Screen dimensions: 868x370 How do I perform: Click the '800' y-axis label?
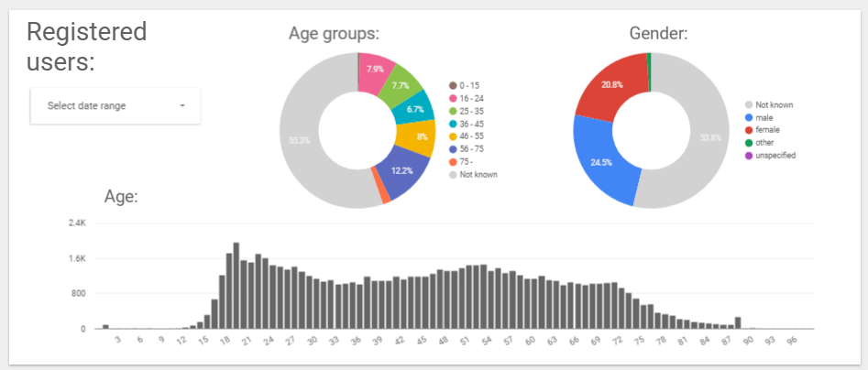tap(79, 293)
